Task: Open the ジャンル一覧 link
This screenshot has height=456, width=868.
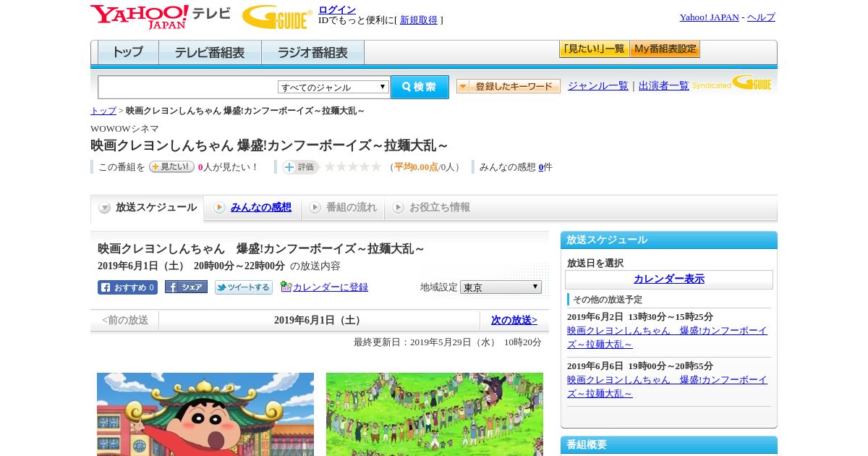Action: pos(598,85)
